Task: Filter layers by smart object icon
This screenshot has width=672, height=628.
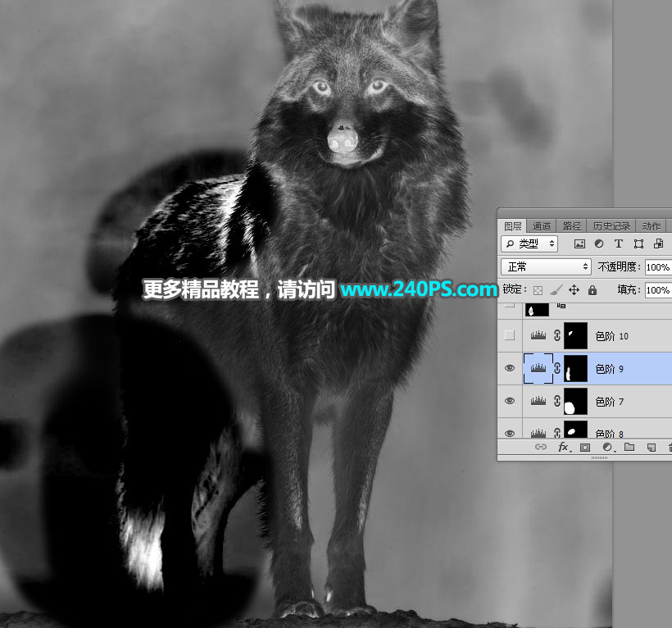Action: point(658,244)
